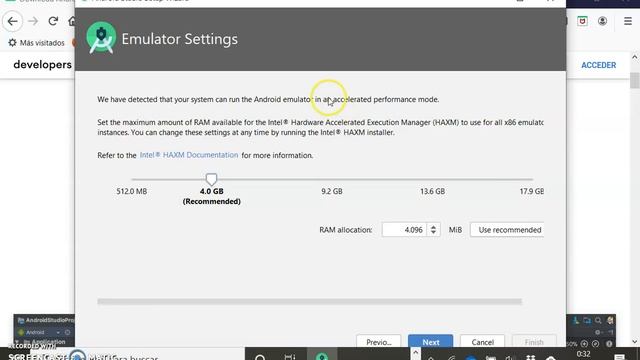Open Task View in the taskbar
The image size is (640, 360).
(290, 357)
